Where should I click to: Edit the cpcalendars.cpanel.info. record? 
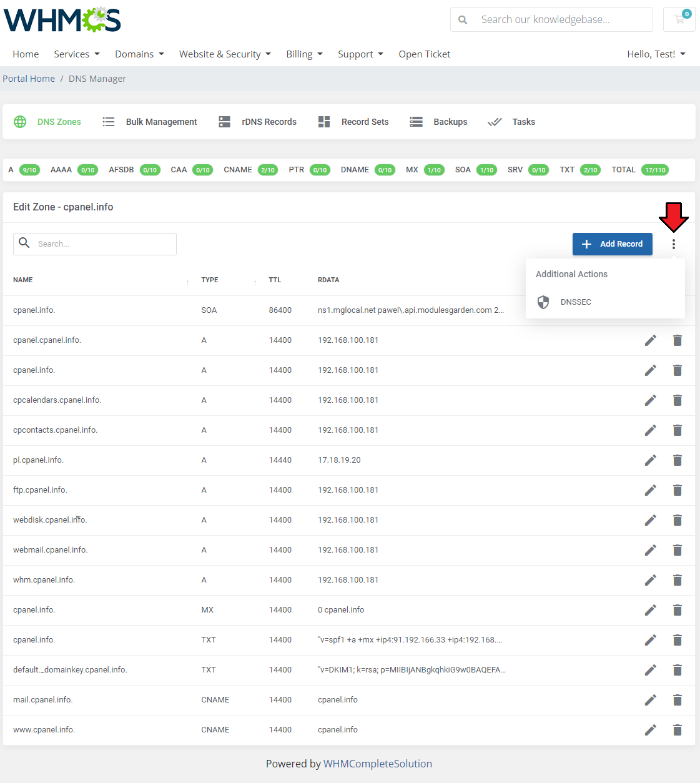651,400
